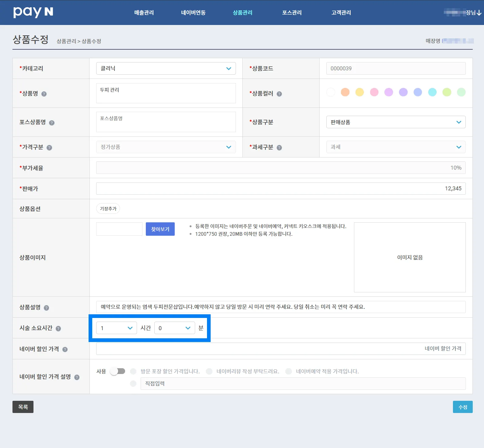Click the 상품명 field containing 두피 관리
This screenshot has height=448, width=484.
coord(166,93)
